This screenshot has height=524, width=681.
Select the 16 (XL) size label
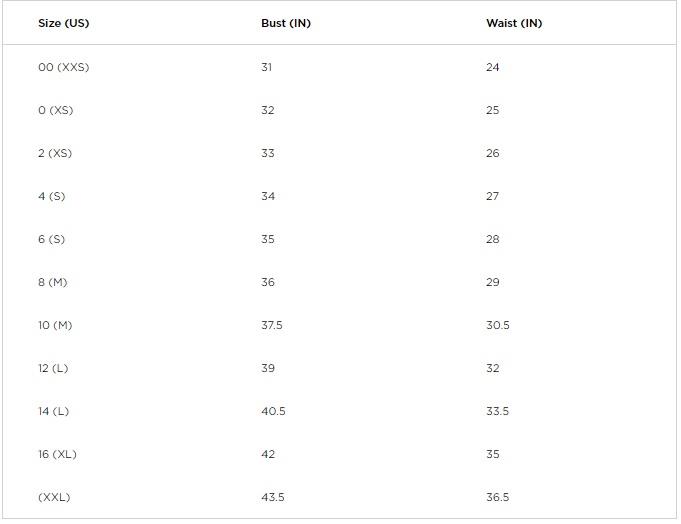57,454
